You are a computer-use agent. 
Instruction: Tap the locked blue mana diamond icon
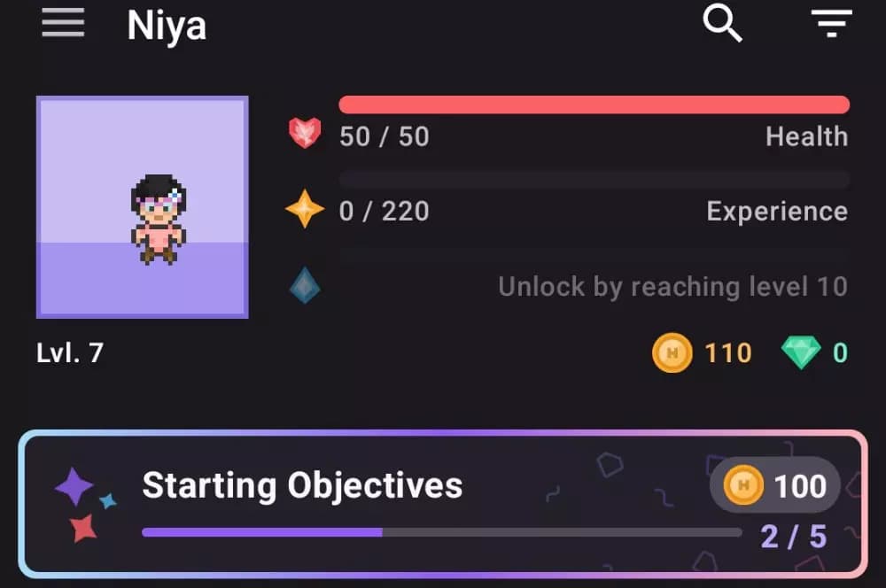click(305, 285)
